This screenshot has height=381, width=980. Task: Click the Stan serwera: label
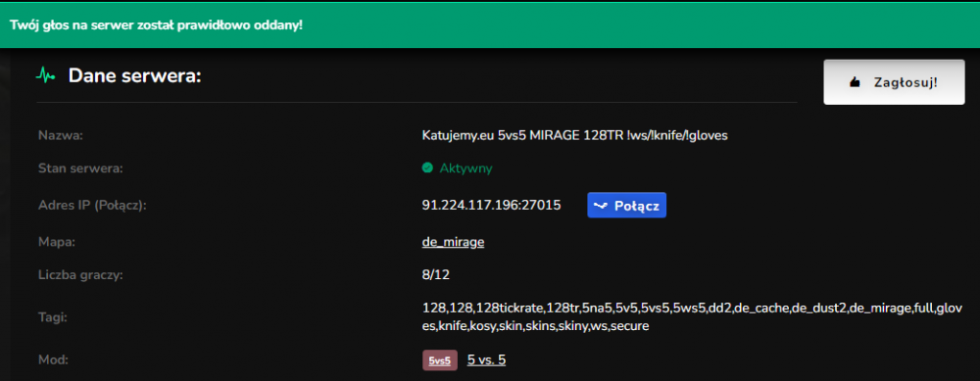(x=80, y=168)
